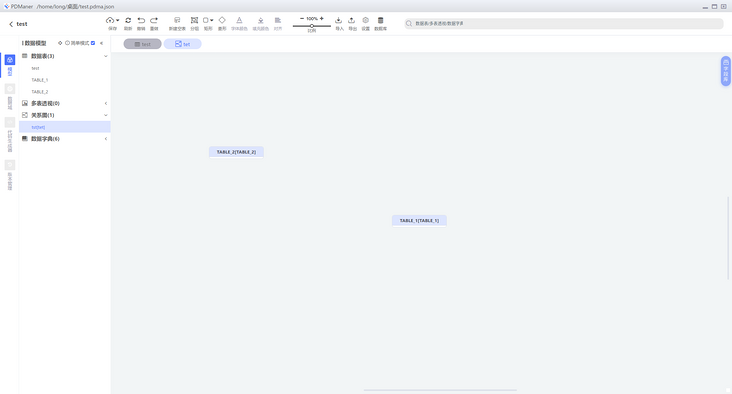Go back using the test back arrow
Image resolution: width=732 pixels, height=394 pixels.
(x=11, y=24)
